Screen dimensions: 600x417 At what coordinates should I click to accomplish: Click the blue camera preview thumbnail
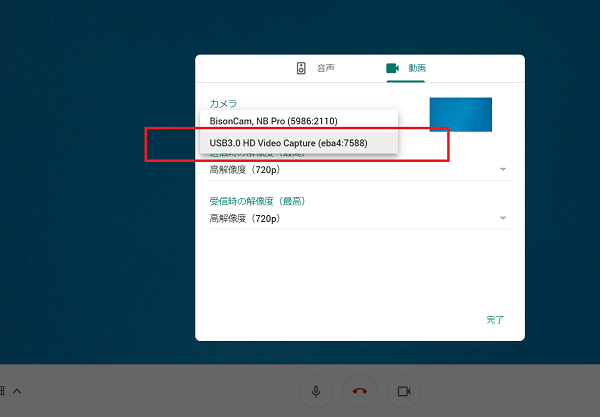[x=460, y=114]
